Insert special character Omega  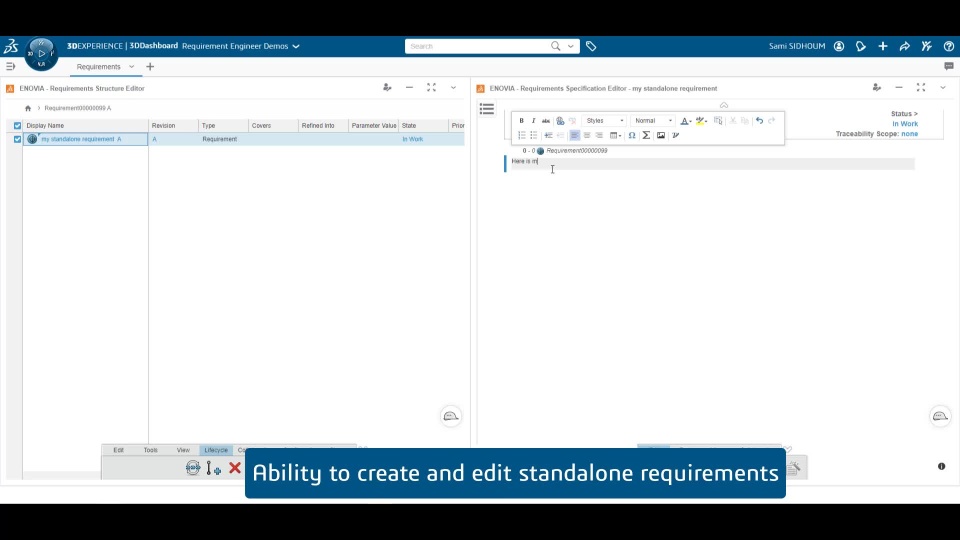pyautogui.click(x=632, y=135)
